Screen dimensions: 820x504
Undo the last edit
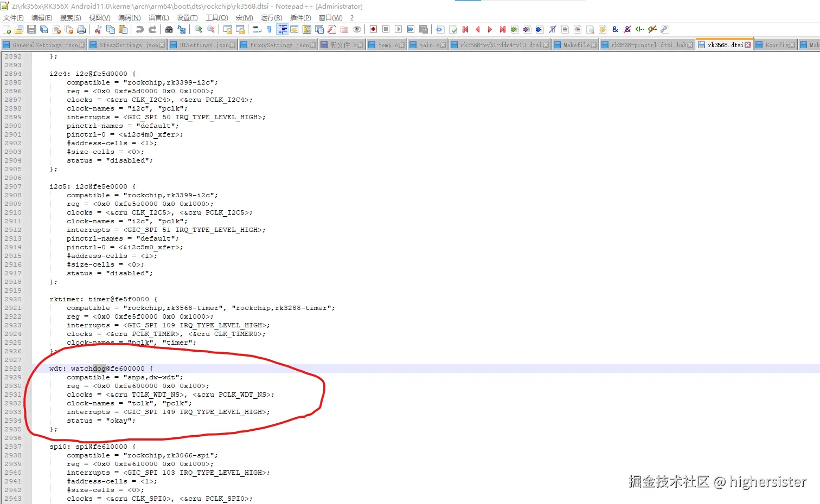click(140, 29)
